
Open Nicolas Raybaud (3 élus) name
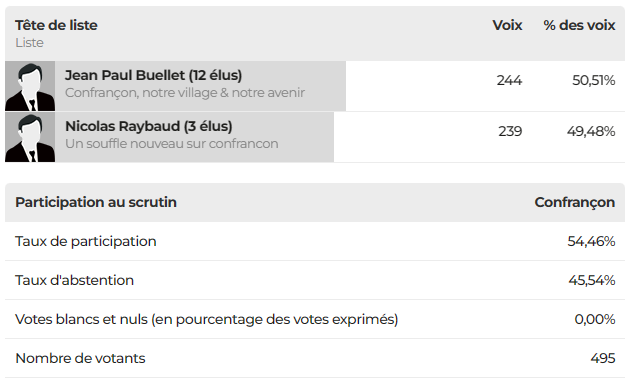149,126
